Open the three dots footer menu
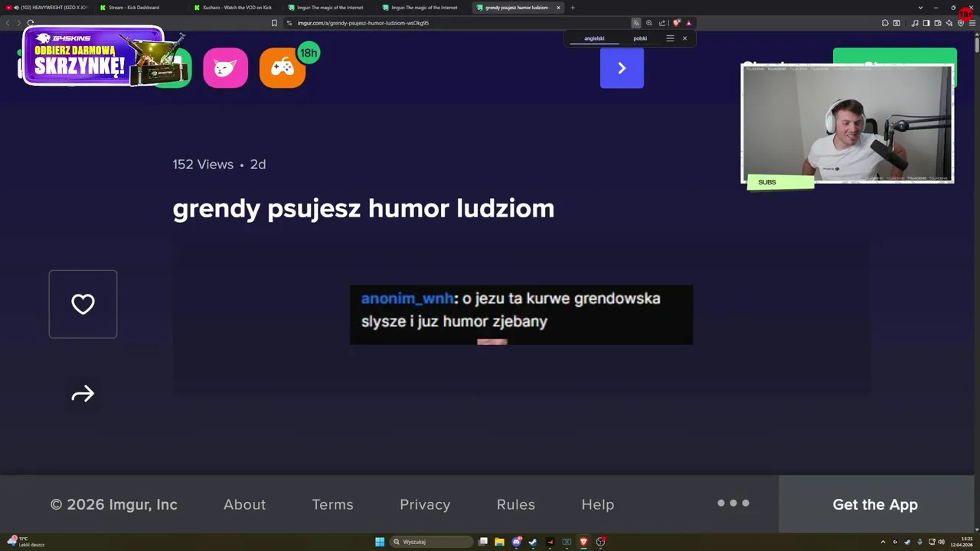 pos(733,503)
